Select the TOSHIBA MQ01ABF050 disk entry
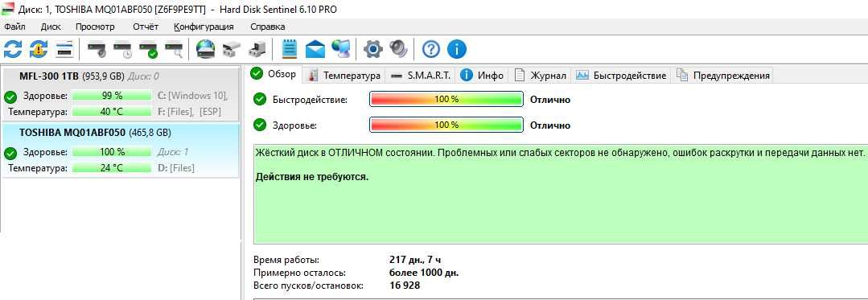Screen dimensions: 868x300 (121, 150)
